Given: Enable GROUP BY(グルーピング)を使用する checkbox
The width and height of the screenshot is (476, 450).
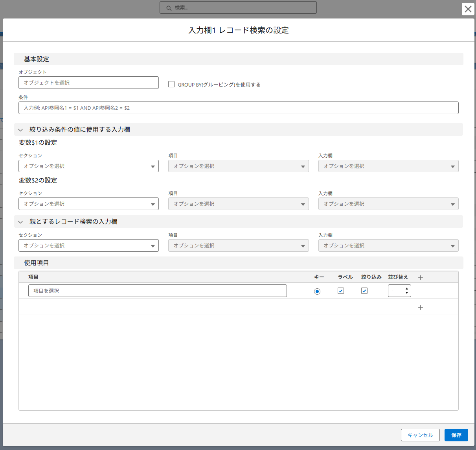Looking at the screenshot, I should (171, 84).
